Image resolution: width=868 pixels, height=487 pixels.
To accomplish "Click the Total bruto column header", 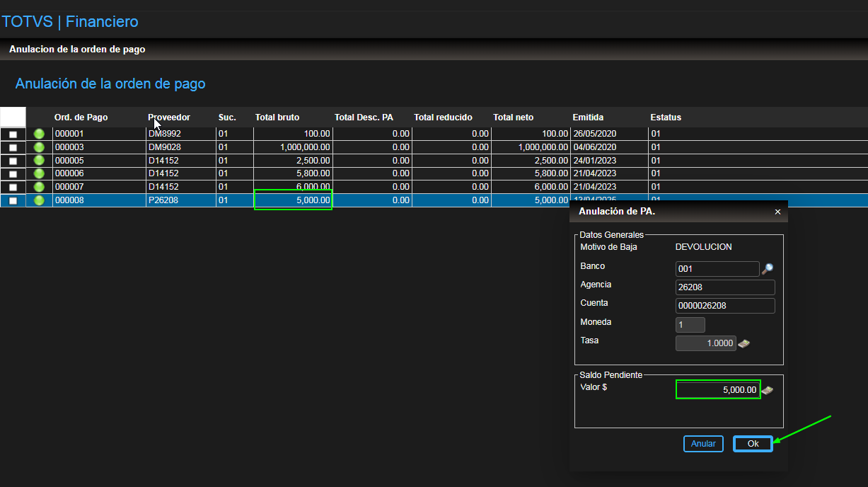I will point(277,118).
